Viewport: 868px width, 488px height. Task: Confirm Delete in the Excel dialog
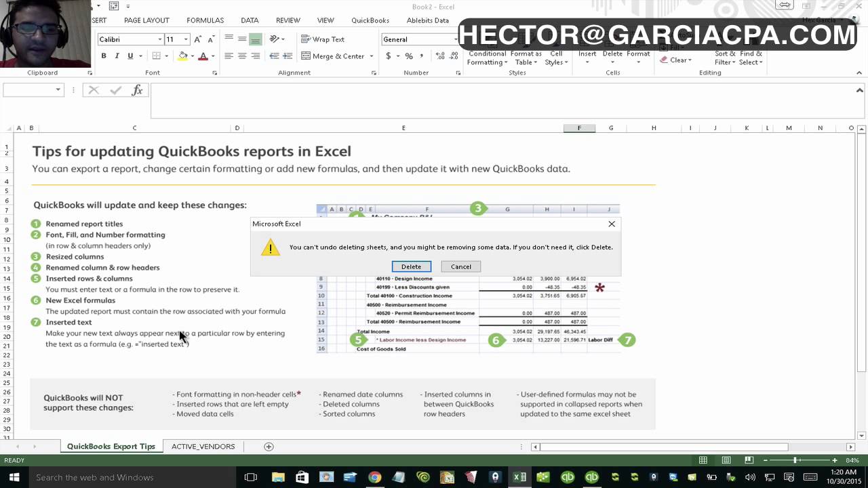pos(411,266)
